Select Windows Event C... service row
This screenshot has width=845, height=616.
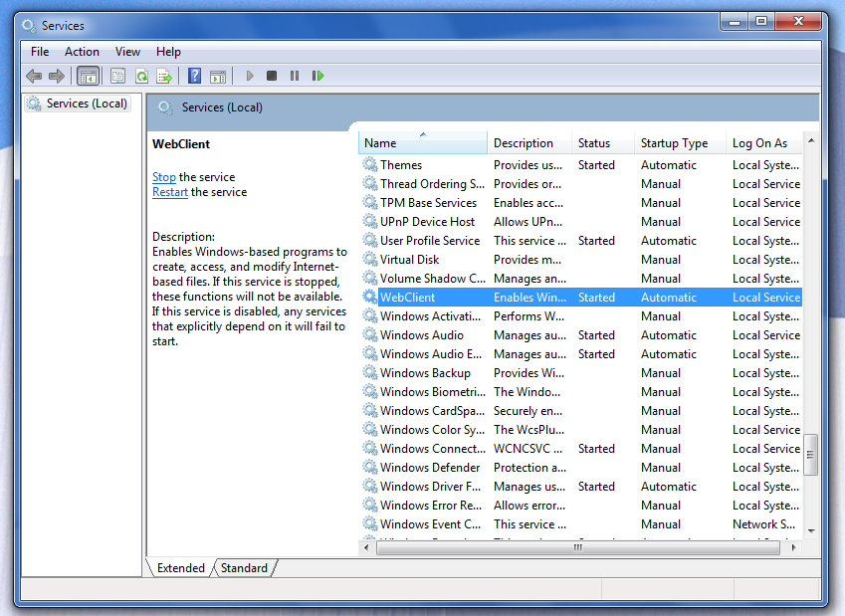click(x=581, y=523)
